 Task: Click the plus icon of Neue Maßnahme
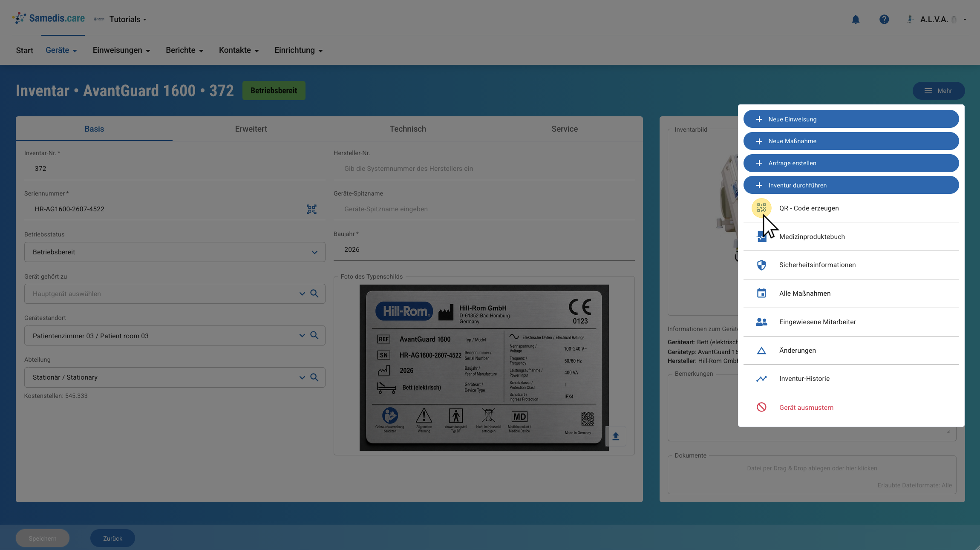[x=759, y=141]
